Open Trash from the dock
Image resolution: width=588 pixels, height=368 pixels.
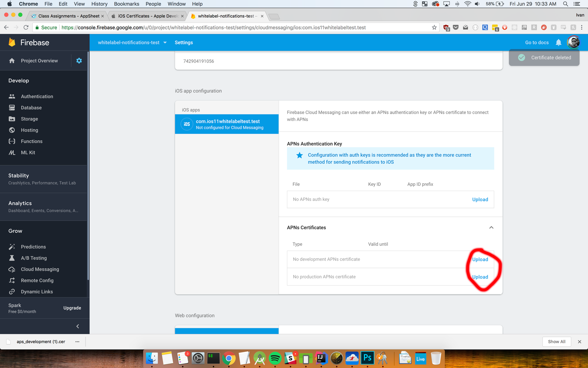click(436, 358)
